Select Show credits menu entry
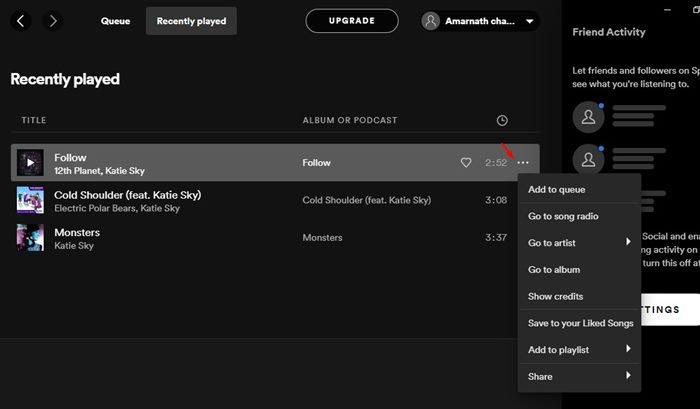Screen dimensions: 700x409 click(x=579, y=296)
